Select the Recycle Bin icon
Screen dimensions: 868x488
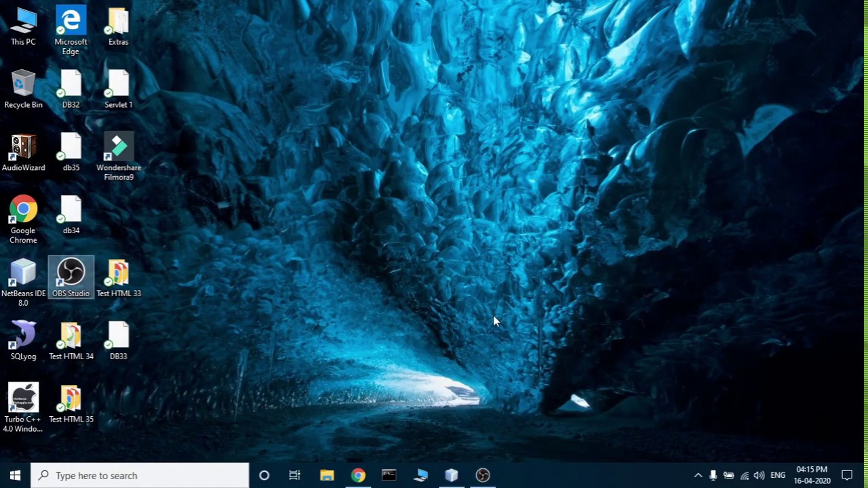pyautogui.click(x=23, y=89)
